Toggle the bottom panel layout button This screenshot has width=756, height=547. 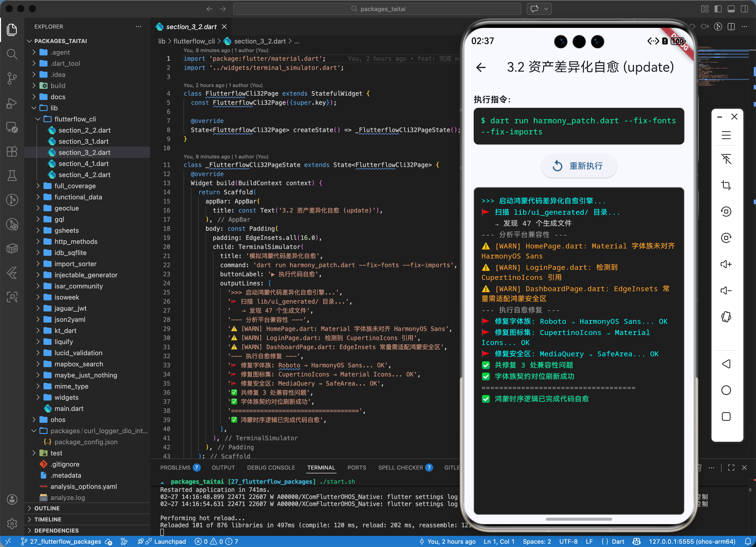click(731, 9)
